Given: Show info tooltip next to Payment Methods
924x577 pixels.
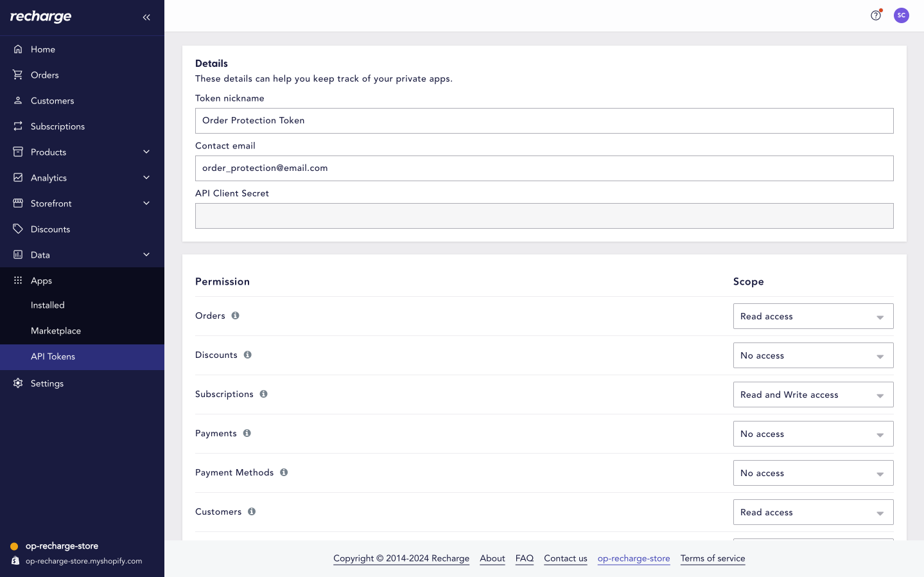Looking at the screenshot, I should pos(284,472).
